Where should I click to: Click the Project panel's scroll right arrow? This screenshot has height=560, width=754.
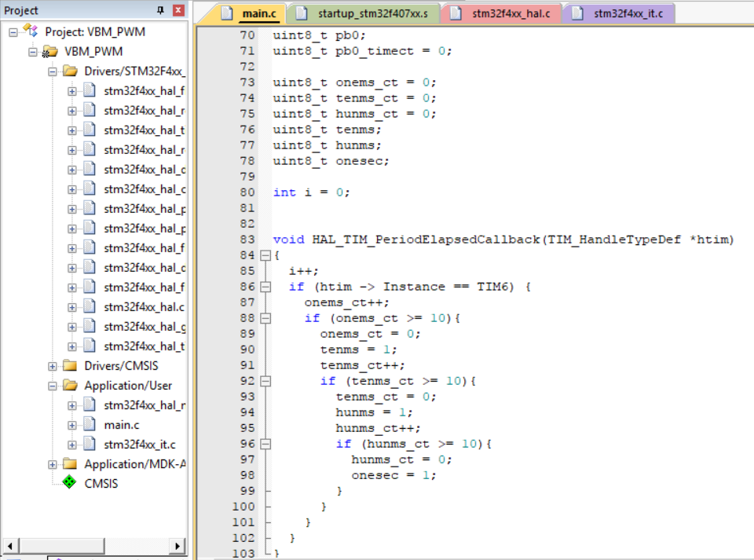click(178, 546)
